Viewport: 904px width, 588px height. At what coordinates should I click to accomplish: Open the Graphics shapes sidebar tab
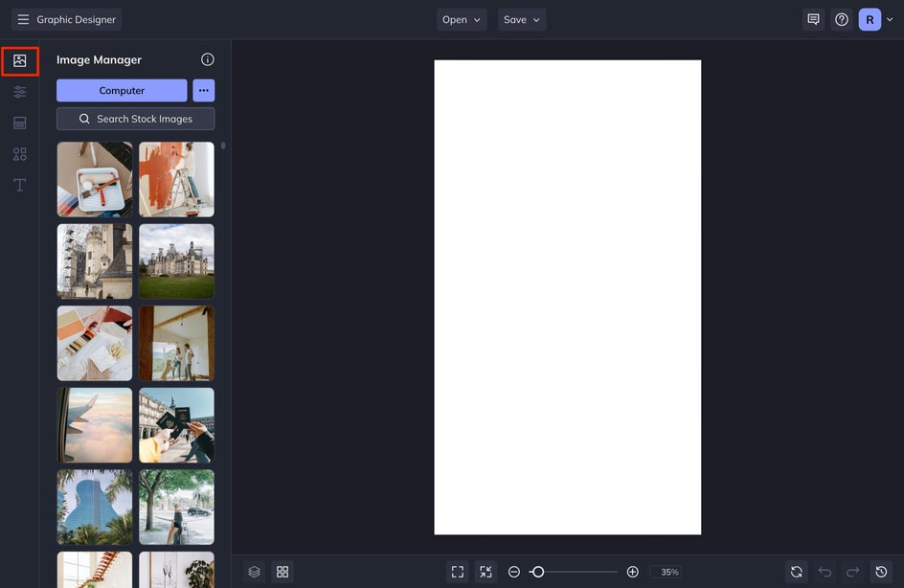[x=19, y=154]
